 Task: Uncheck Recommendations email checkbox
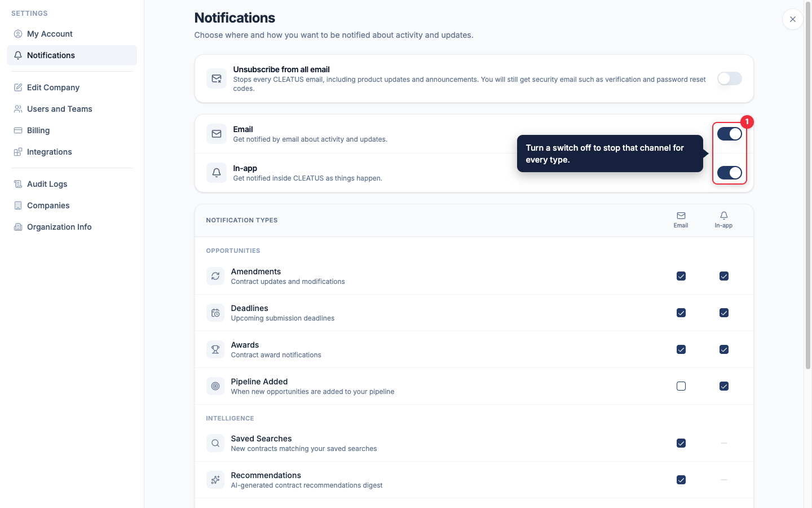(681, 480)
